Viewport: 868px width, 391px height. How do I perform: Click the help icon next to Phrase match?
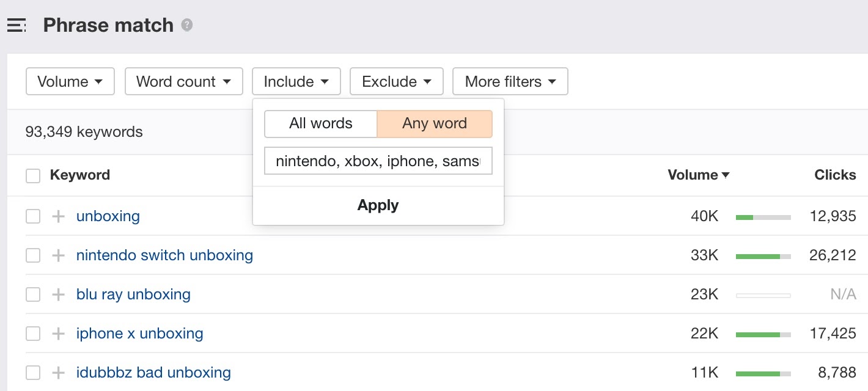[186, 26]
